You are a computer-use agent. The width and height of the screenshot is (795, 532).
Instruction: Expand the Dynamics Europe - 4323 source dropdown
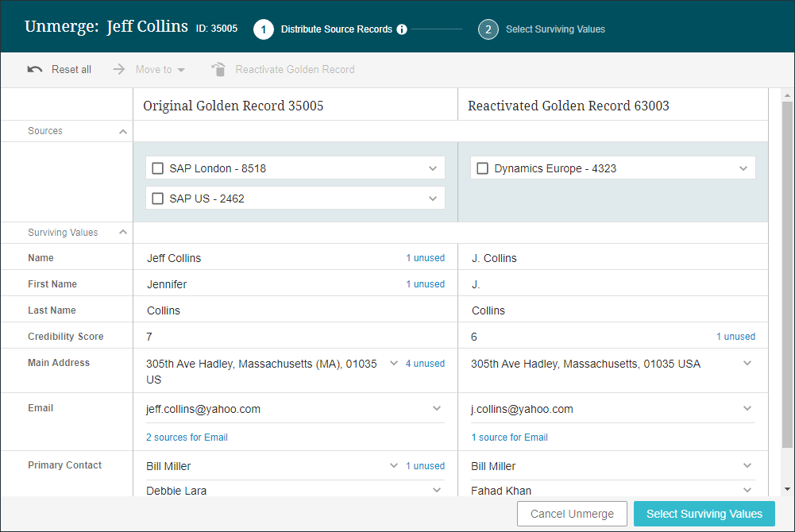pos(743,168)
